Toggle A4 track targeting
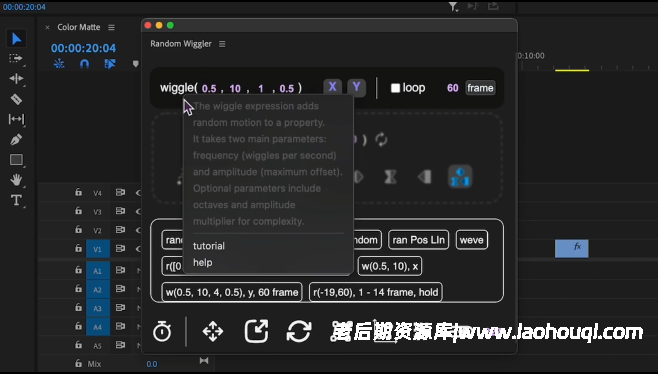The height and width of the screenshot is (374, 658). pyautogui.click(x=98, y=327)
